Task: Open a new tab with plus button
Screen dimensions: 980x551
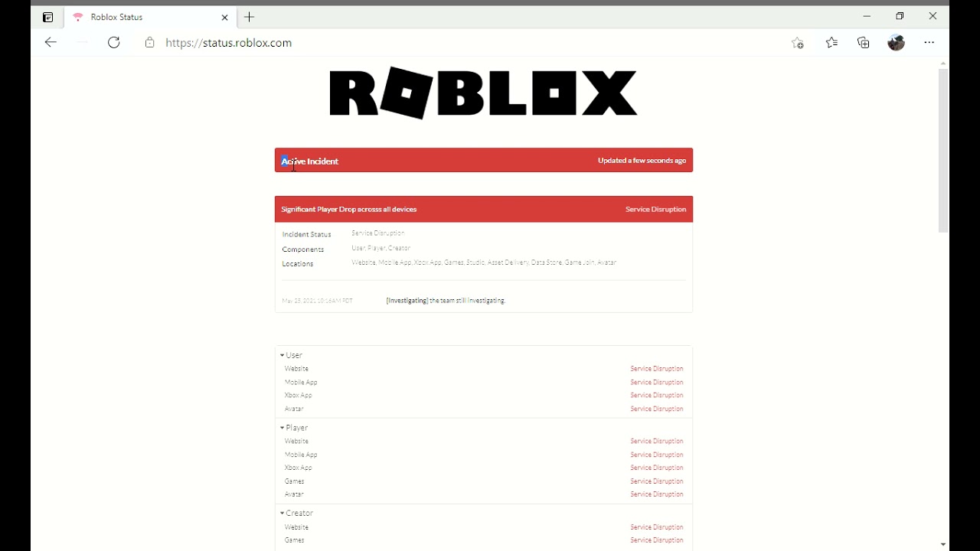Action: [x=250, y=17]
